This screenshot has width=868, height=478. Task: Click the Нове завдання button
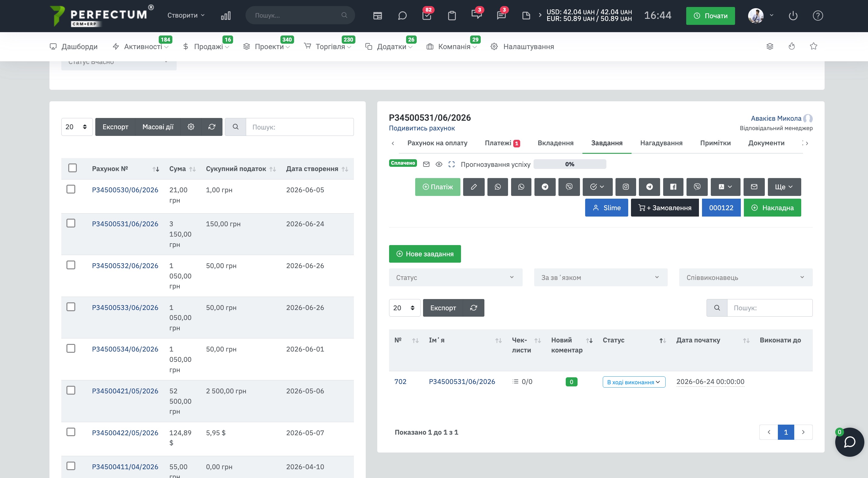tap(425, 254)
